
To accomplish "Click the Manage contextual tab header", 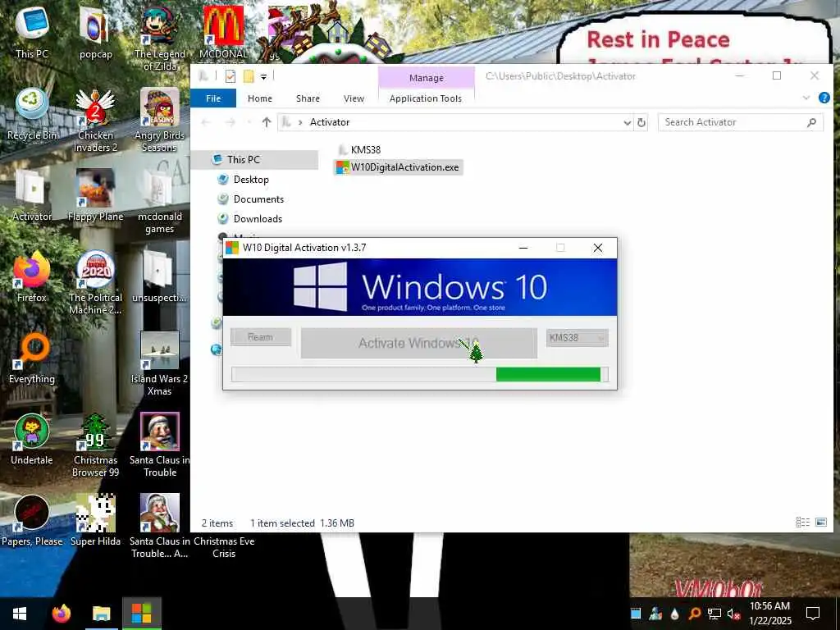I will coord(427,78).
